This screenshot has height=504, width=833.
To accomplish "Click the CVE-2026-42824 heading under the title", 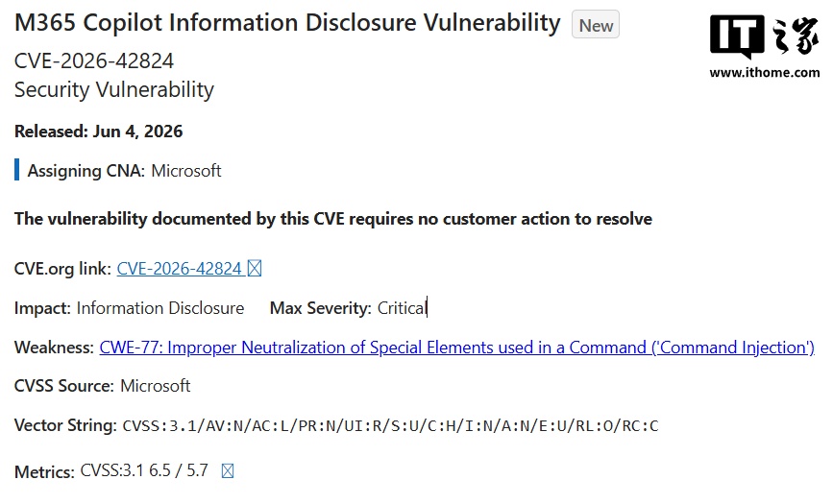I will tap(94, 61).
